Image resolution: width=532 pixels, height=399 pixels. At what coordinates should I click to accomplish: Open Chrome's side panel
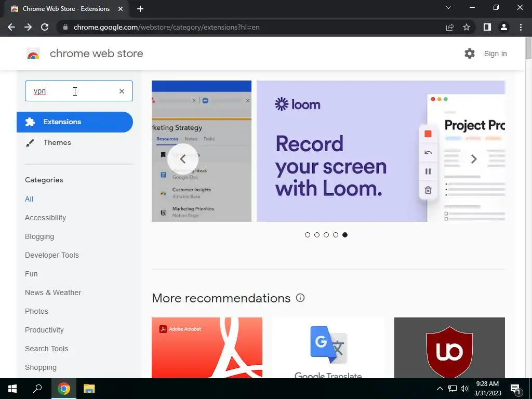click(487, 27)
